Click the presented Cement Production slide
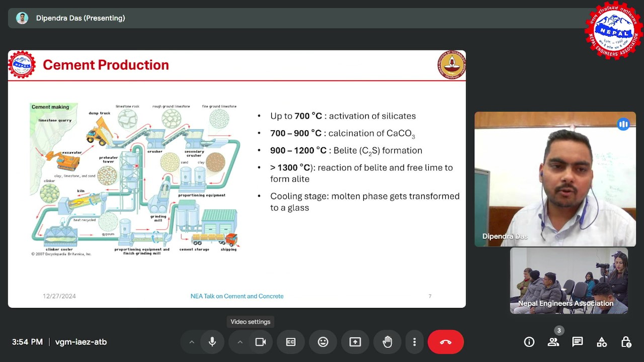This screenshot has width=644, height=362. click(236, 179)
